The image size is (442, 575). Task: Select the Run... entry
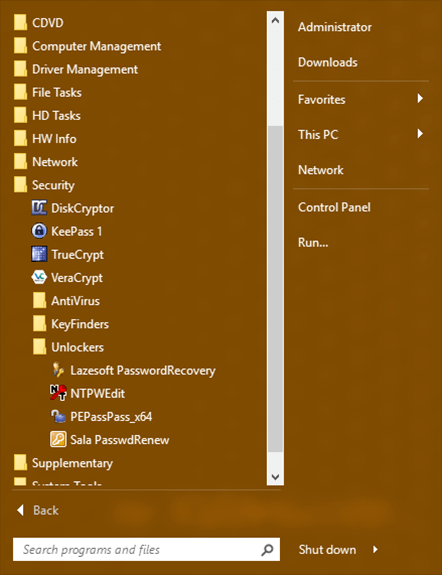[x=313, y=242]
